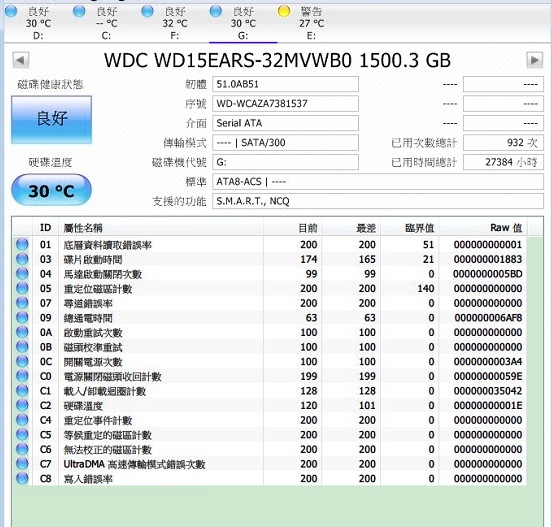Click serial number field WD-WCAZA7381537
Image resolution: width=552 pixels, height=527 pixels.
click(285, 104)
